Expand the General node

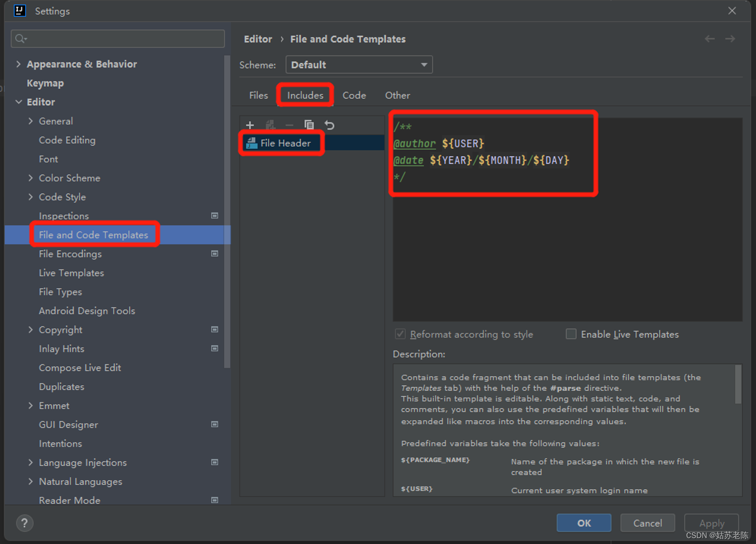pyautogui.click(x=31, y=121)
